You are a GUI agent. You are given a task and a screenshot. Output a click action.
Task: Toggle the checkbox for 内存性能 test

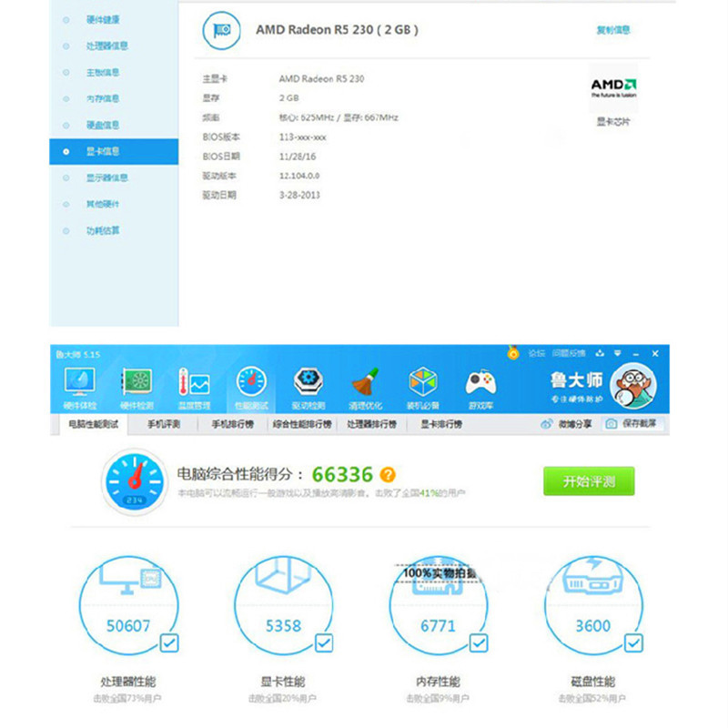tap(479, 643)
